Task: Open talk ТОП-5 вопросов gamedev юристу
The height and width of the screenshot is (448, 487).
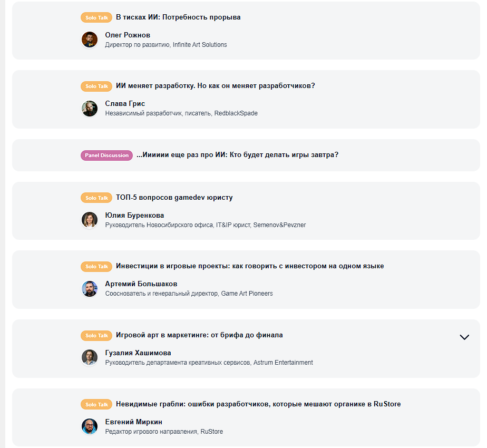Action: [x=174, y=198]
